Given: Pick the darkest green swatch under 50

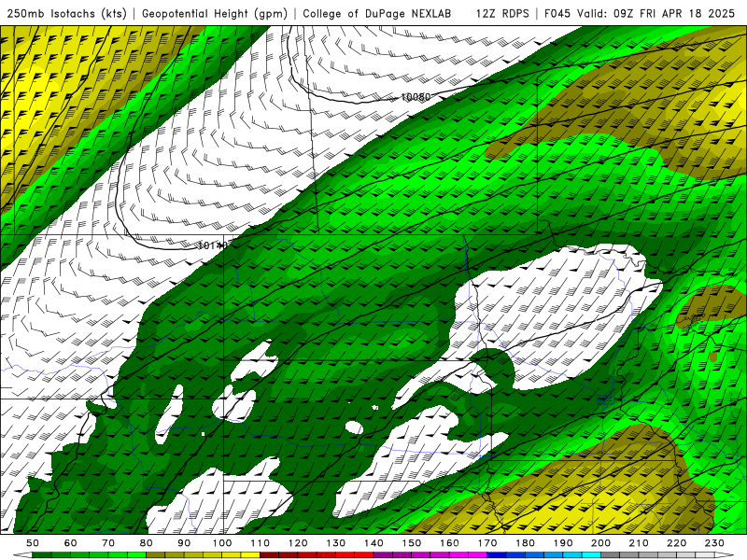Looking at the screenshot, I should (42, 555).
